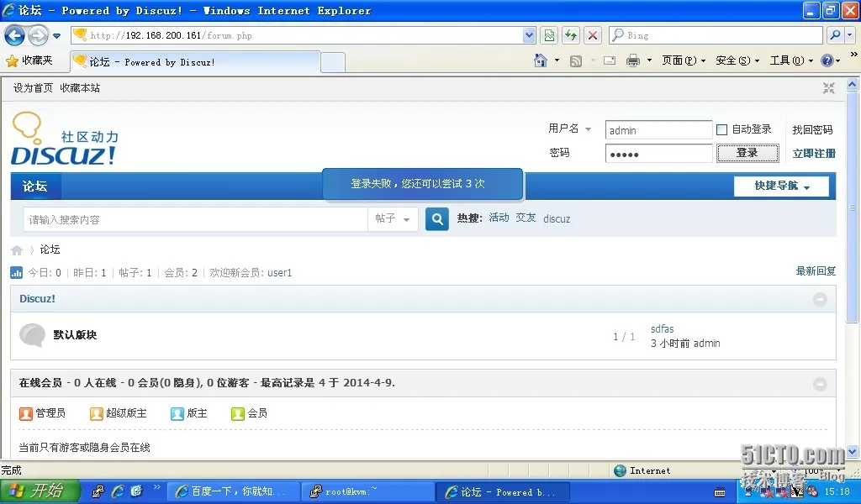Click the 默认版块 speech bubble icon
Image resolution: width=861 pixels, height=504 pixels.
[33, 335]
